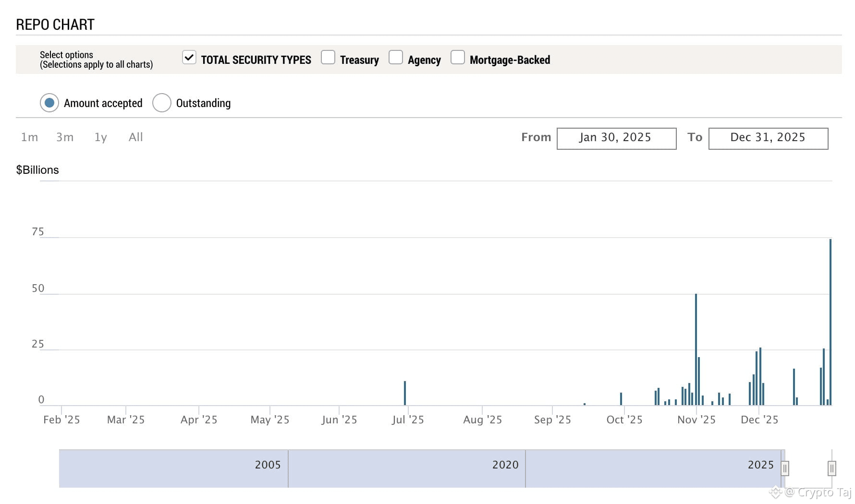Edit the To date field
Screen dimensions: 855x504
coord(769,138)
